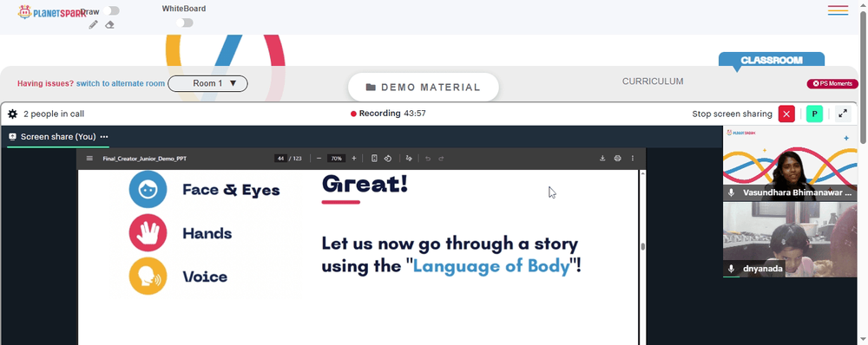
Task: Open call settings gear icon
Action: tap(13, 114)
